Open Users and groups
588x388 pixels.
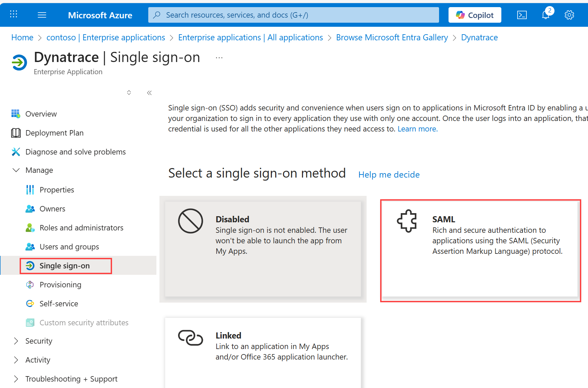[x=69, y=247]
